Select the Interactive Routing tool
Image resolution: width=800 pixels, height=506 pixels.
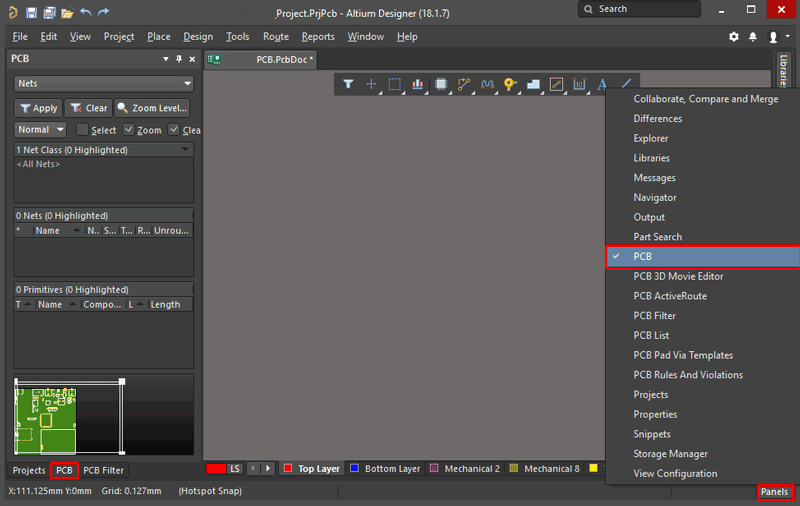(464, 84)
